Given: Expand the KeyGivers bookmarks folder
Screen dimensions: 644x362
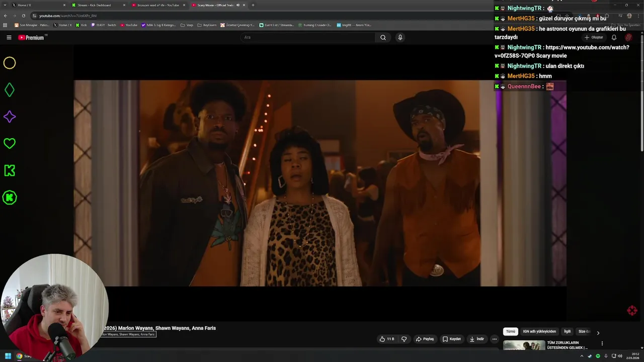Looking at the screenshot, I should 207,25.
